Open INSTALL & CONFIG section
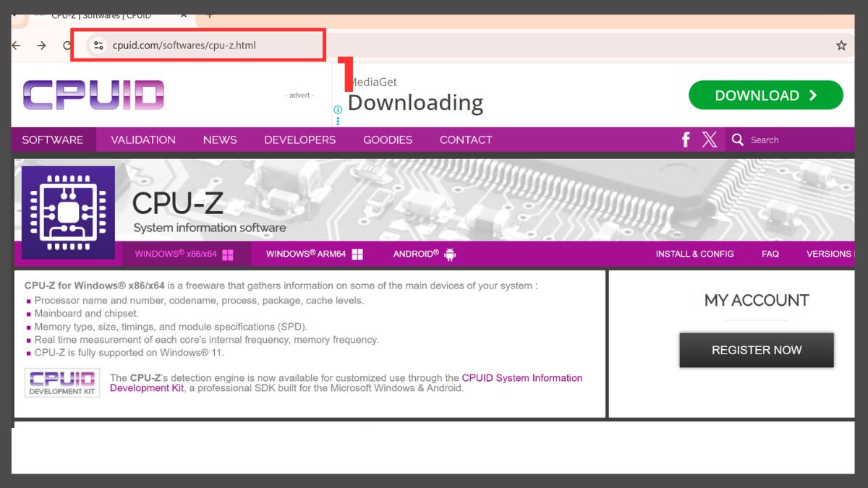 (x=694, y=254)
